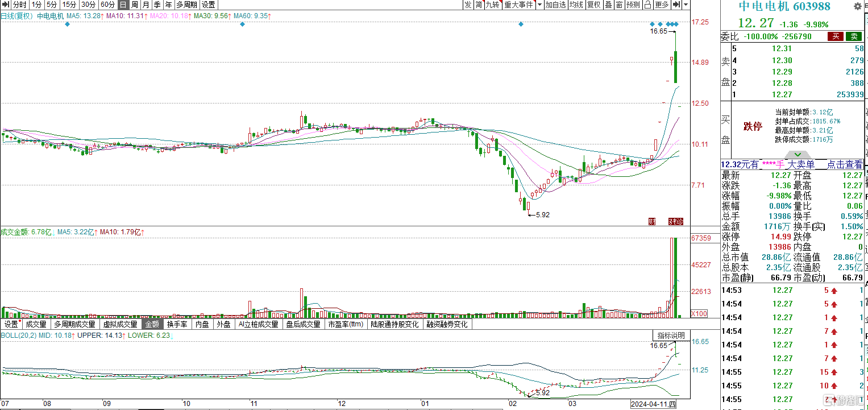Select 陆股通持股变化 indicator tab
The image size is (868, 410).
pyautogui.click(x=394, y=324)
